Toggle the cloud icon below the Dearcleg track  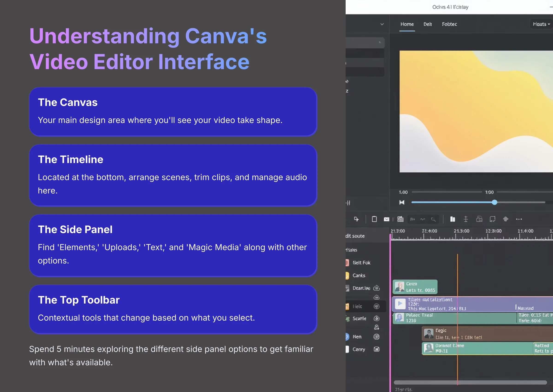pos(377,297)
